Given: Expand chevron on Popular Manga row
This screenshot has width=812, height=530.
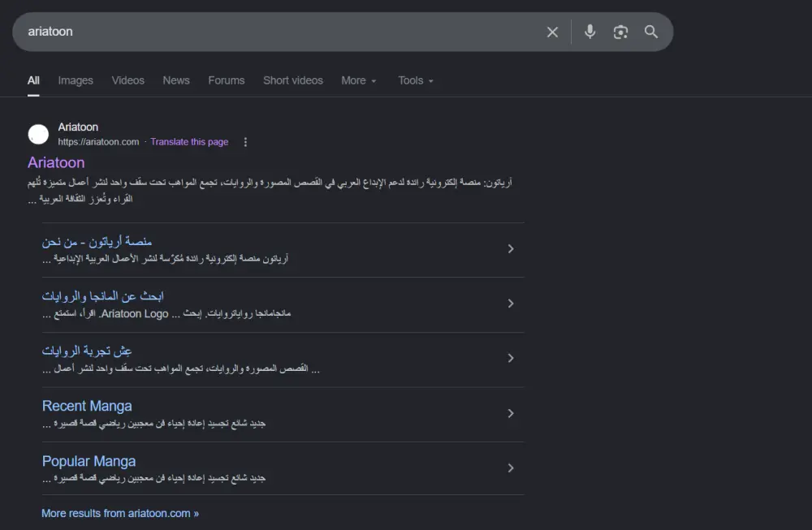Looking at the screenshot, I should tap(511, 468).
